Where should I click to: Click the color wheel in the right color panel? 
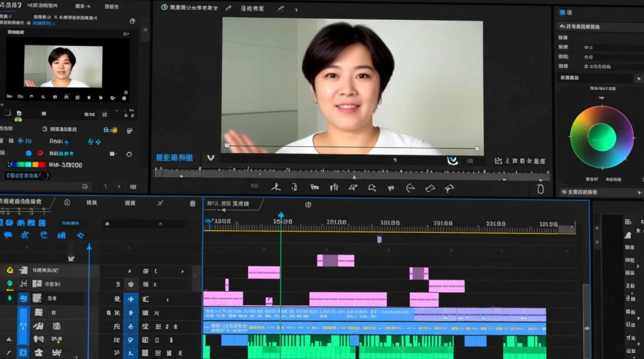[603, 136]
